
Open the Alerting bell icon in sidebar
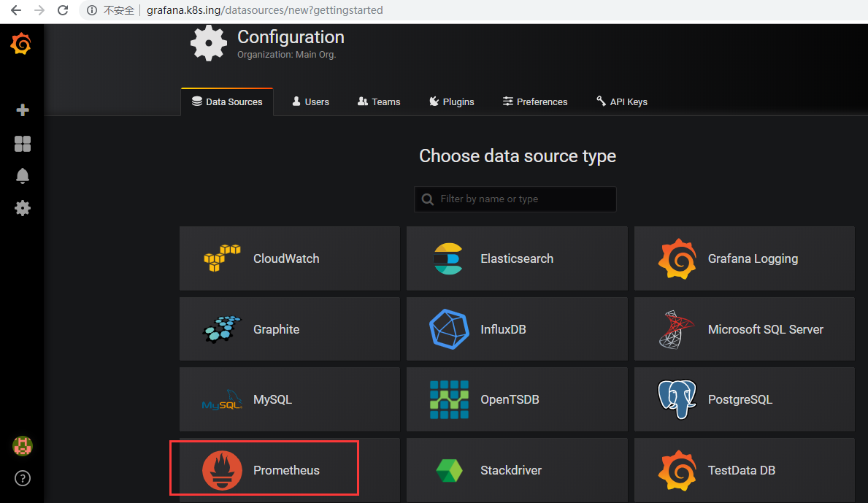(23, 176)
